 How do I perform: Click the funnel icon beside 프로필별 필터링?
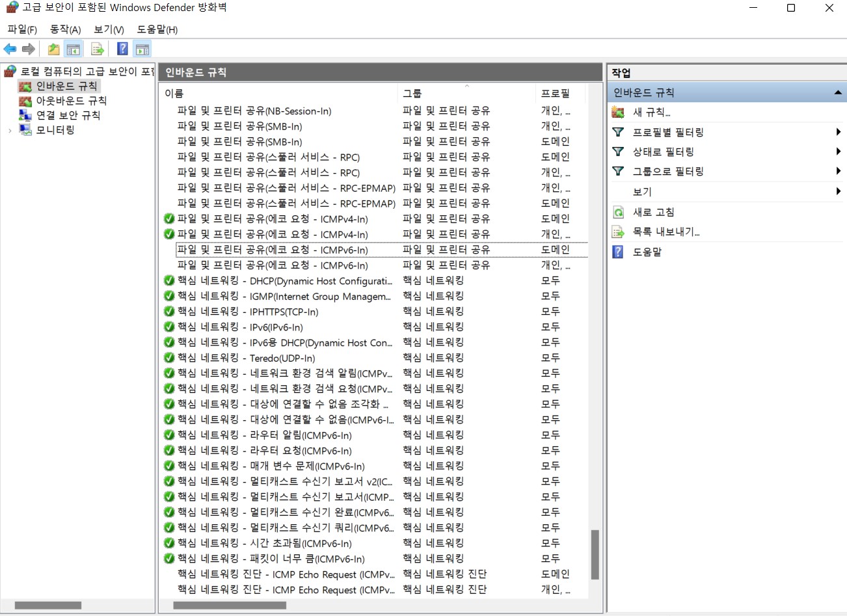[618, 132]
